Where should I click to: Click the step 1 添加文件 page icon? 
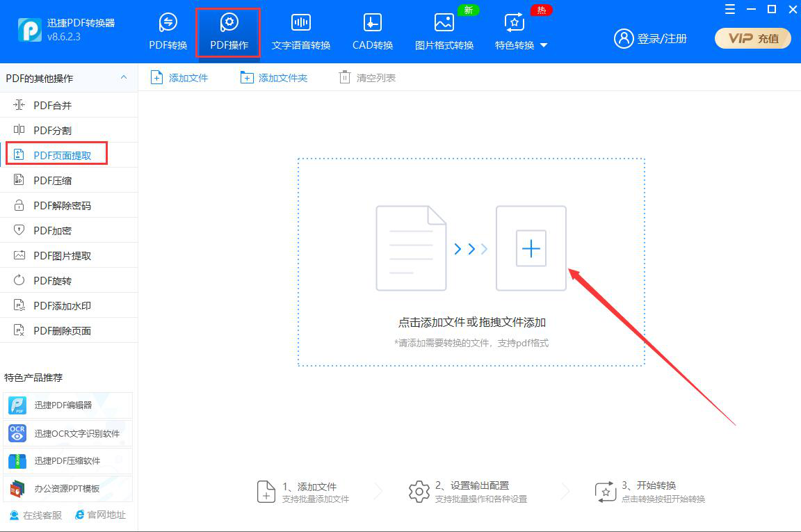pos(266,492)
